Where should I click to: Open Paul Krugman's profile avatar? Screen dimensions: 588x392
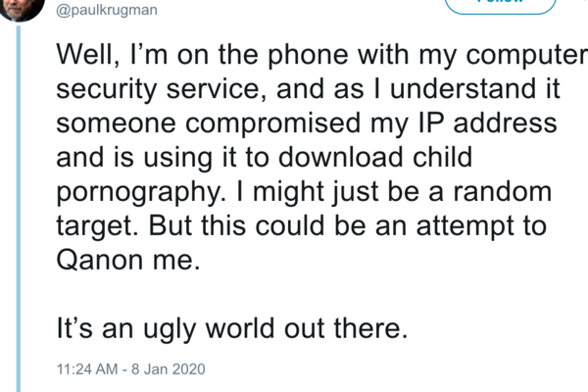click(22, 8)
